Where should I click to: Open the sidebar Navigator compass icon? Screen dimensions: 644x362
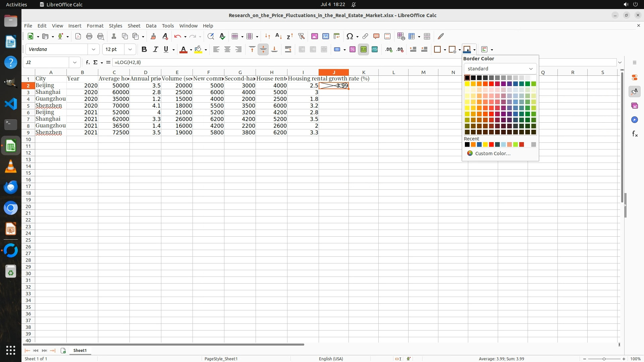[635, 120]
